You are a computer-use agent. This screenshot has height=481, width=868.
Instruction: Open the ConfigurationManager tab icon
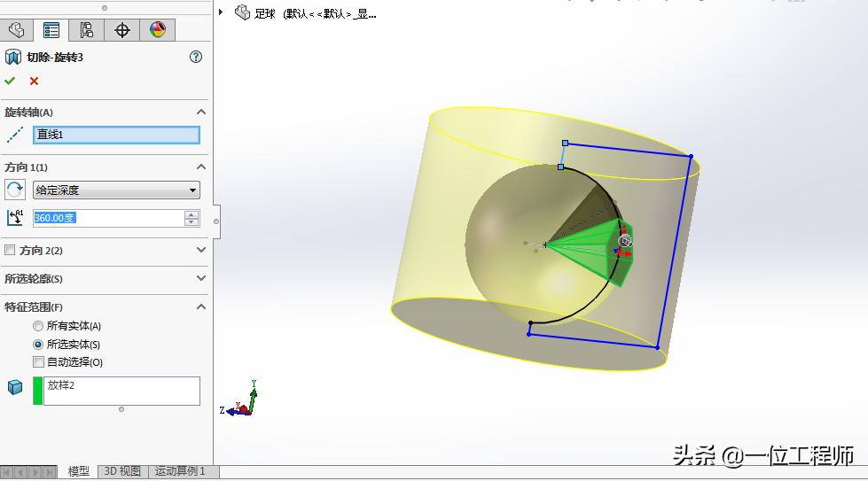pyautogui.click(x=87, y=30)
